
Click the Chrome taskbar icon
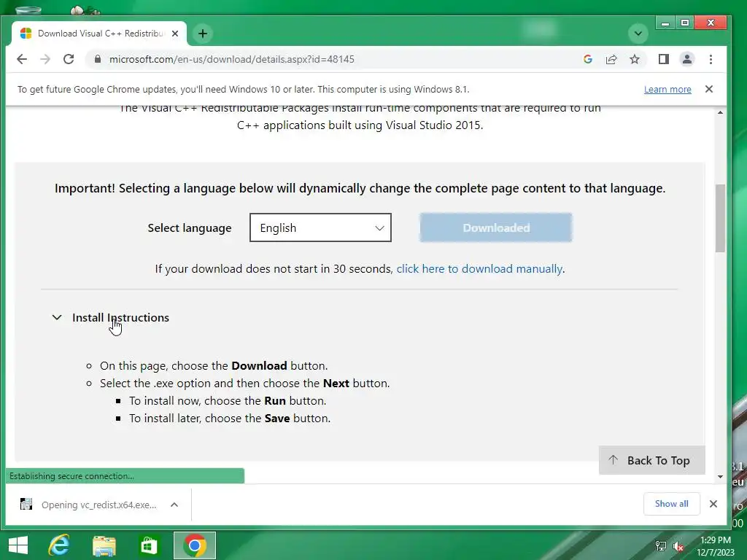[x=194, y=545]
